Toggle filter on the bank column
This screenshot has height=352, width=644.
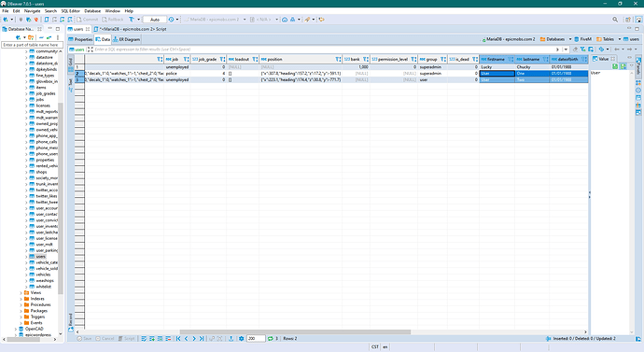[366, 59]
